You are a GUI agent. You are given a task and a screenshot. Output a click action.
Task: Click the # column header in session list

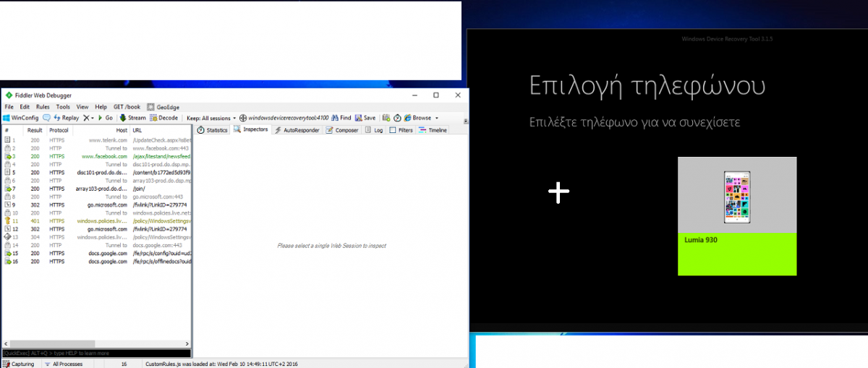coord(13,130)
